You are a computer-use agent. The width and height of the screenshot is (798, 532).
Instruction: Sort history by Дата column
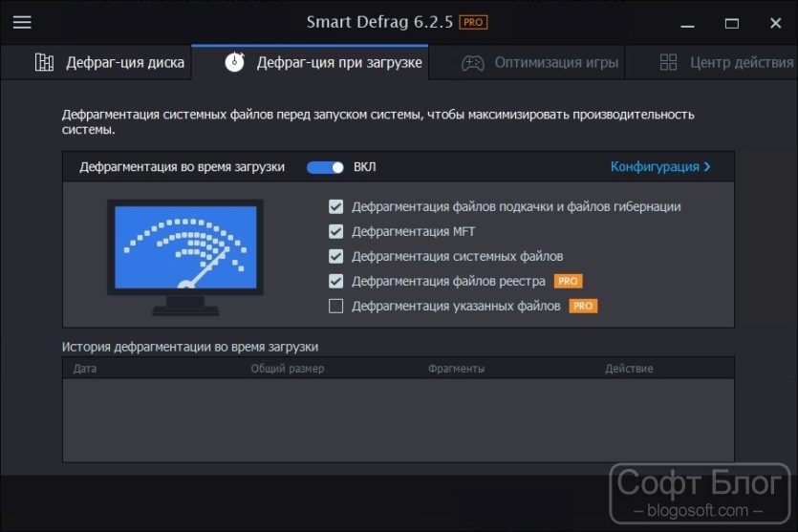[x=84, y=369]
